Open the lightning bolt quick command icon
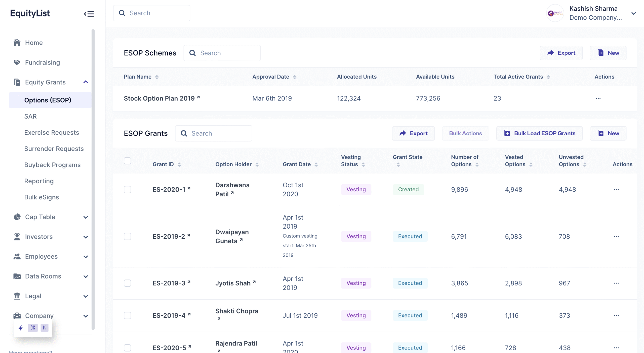The height and width of the screenshot is (353, 644). pyautogui.click(x=21, y=328)
